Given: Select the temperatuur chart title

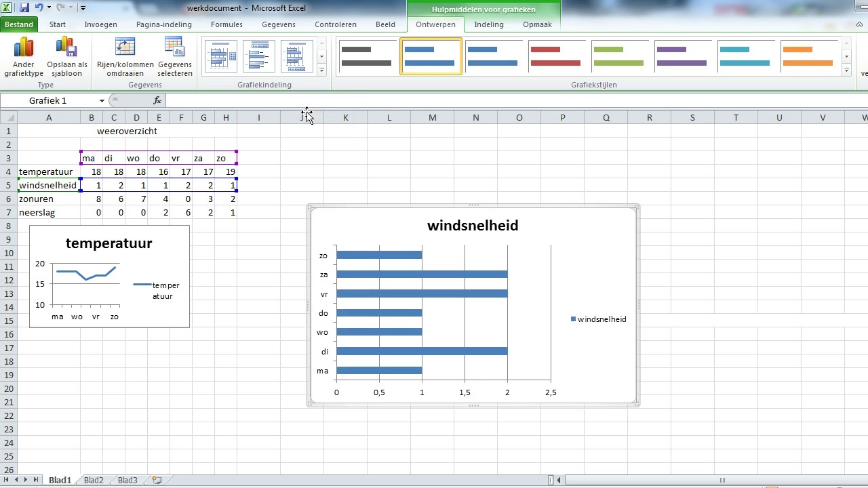Looking at the screenshot, I should [109, 243].
